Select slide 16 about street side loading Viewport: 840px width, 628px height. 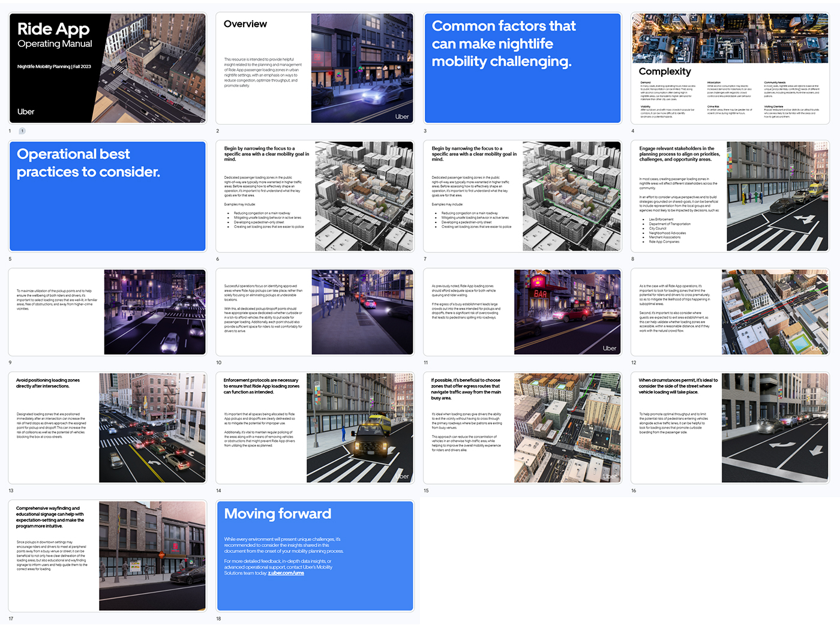730,428
